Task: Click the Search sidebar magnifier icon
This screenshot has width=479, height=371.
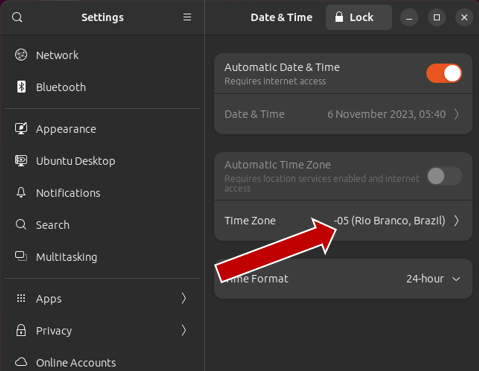Action: click(21, 225)
